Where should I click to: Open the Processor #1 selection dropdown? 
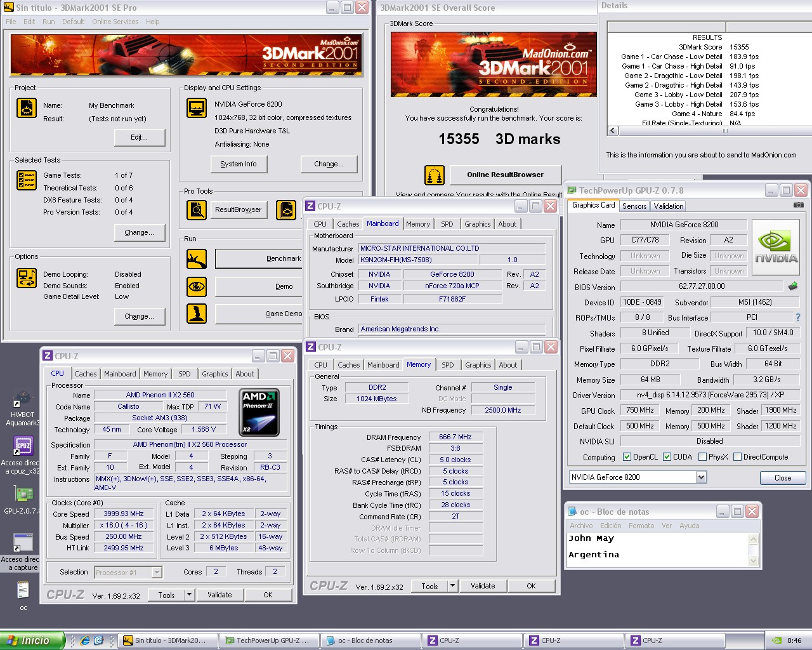pyautogui.click(x=157, y=573)
